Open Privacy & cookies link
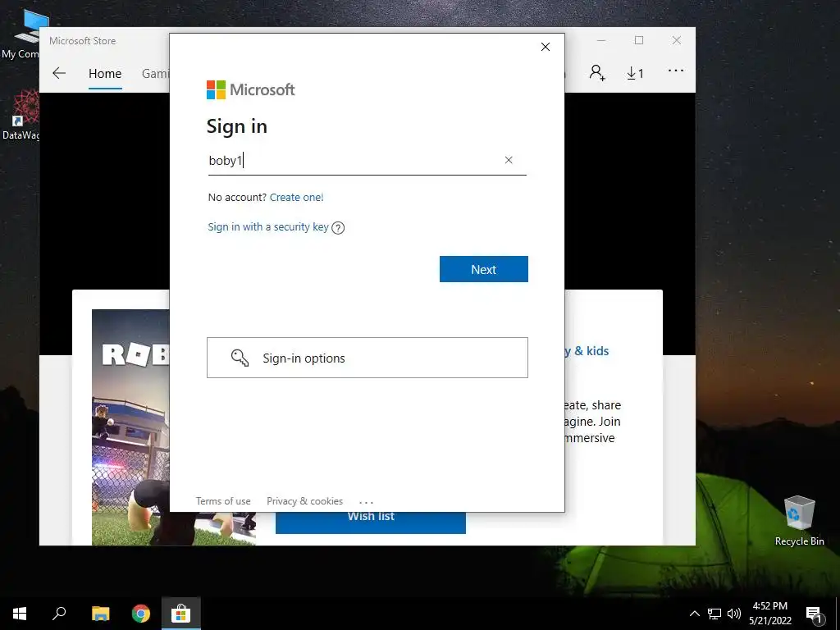The image size is (840, 630). (x=305, y=501)
